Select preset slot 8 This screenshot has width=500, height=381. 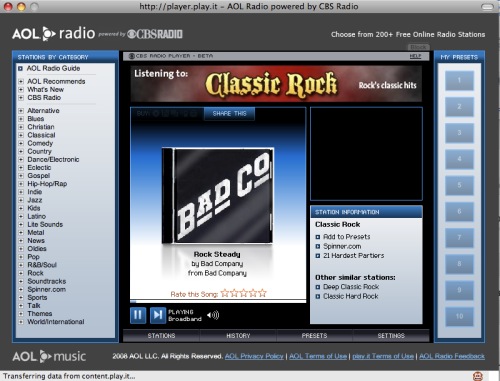click(459, 264)
